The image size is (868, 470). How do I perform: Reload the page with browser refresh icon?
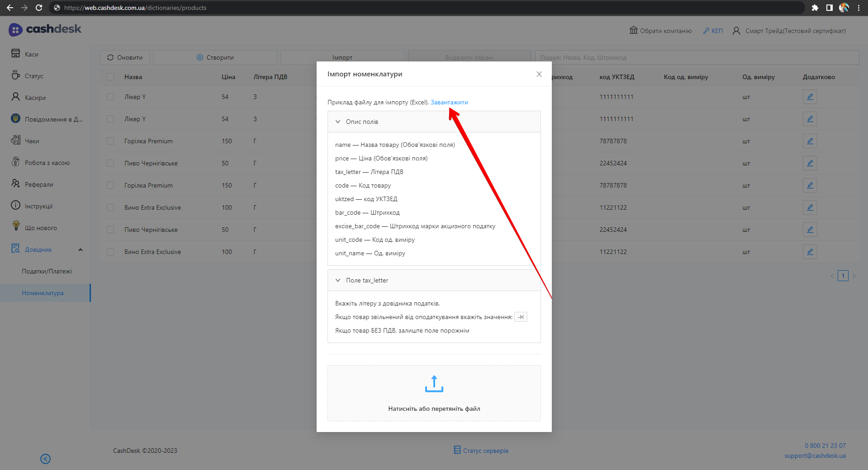point(39,8)
